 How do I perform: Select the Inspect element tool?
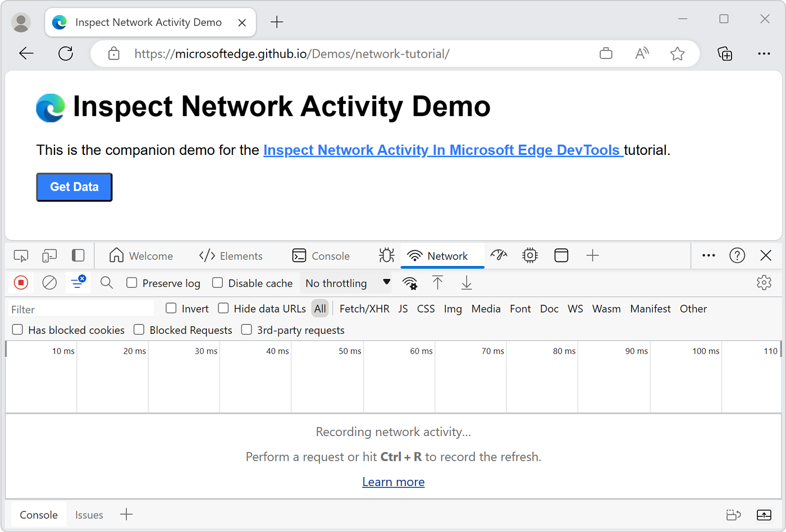click(x=21, y=255)
